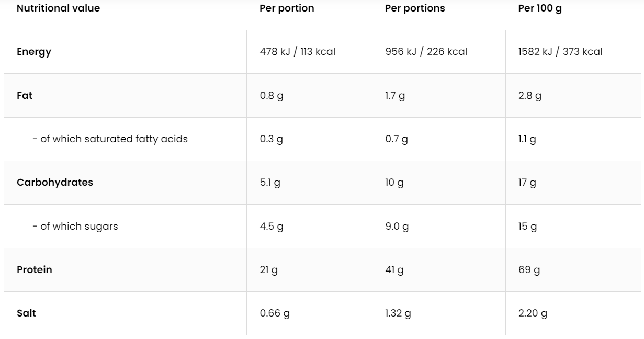Viewport: 644px width, 339px height.
Task: Select the Energy row label
Action: pos(34,52)
